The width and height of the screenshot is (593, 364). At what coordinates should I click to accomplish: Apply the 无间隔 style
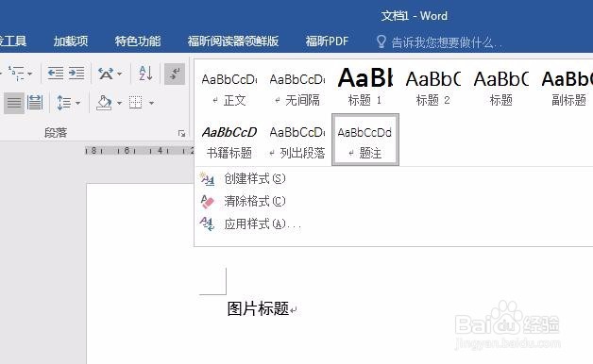[x=297, y=89]
